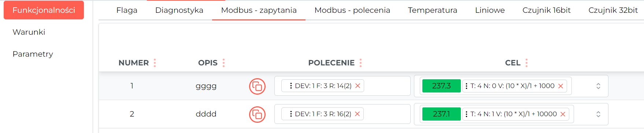Grab the handle of the DEV: 1 F: 3 R: 14(2) tag

point(291,86)
